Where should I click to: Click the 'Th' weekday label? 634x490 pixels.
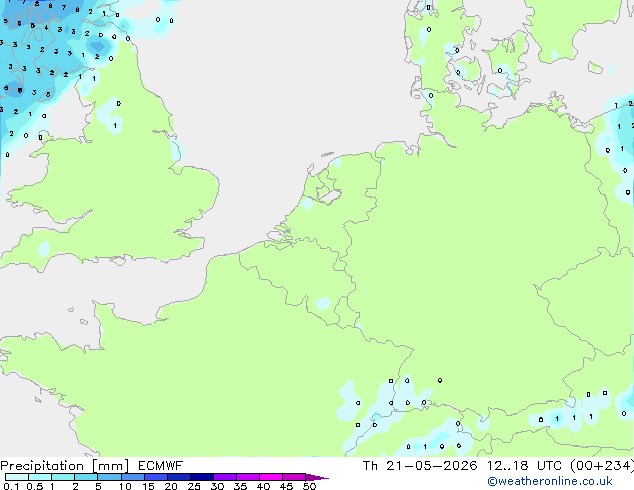tap(370, 466)
